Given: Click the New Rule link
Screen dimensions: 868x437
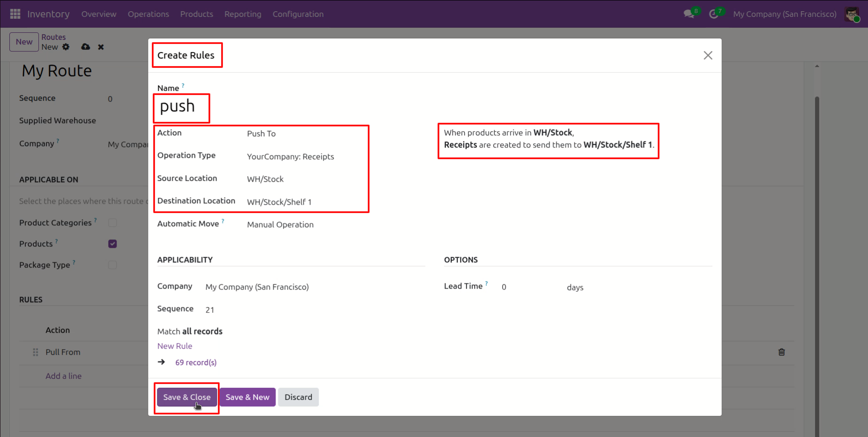Looking at the screenshot, I should pos(175,346).
